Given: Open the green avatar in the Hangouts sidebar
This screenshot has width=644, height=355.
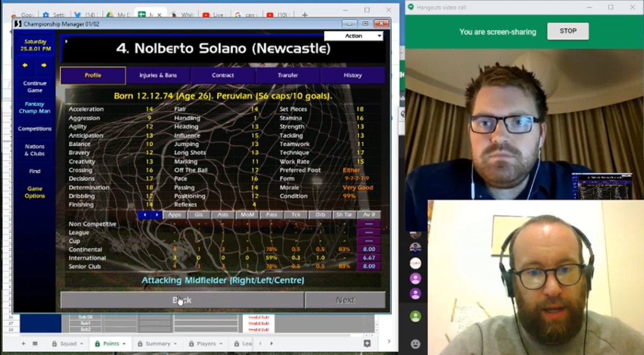Looking at the screenshot, I should point(415,316).
